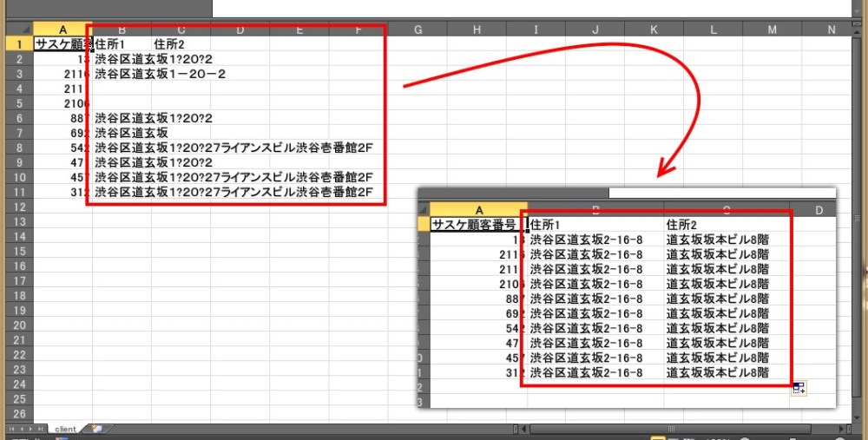Click the ライアンスビル address cell in row 11
This screenshot has height=440, width=868.
[x=234, y=192]
